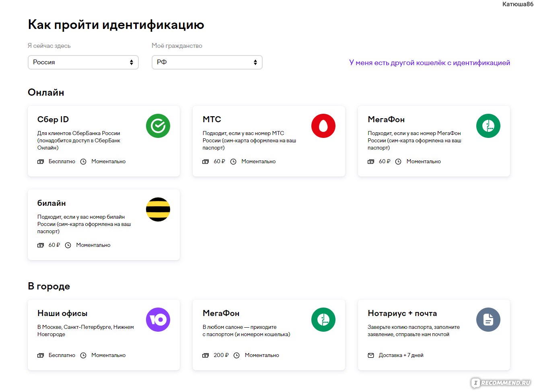535x392 pixels.
Task: Open the Я сейчас здесь dropdown showing Россия
Action: [x=83, y=62]
